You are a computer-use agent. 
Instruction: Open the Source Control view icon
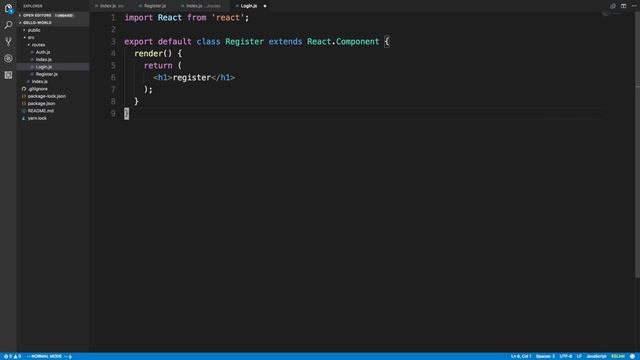[x=8, y=42]
